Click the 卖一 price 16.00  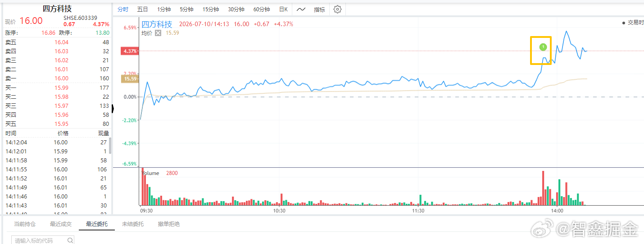[x=61, y=78]
